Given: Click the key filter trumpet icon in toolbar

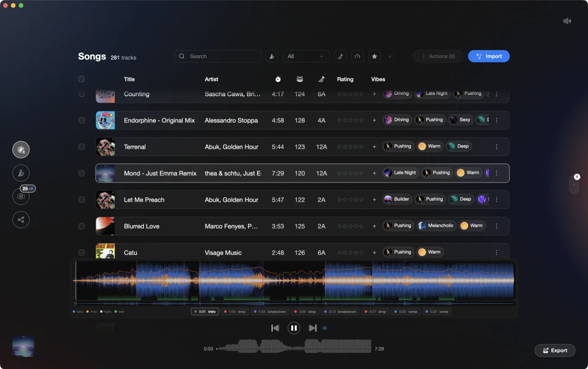Looking at the screenshot, I should [340, 57].
